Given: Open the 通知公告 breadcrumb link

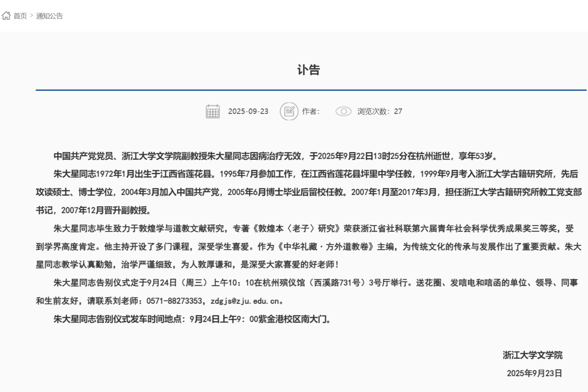Looking at the screenshot, I should pyautogui.click(x=49, y=16).
